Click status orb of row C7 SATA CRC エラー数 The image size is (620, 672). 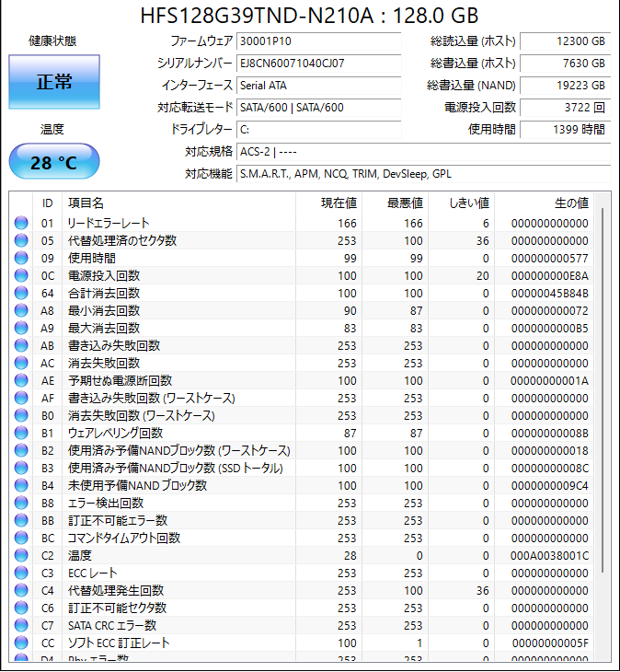click(x=21, y=625)
